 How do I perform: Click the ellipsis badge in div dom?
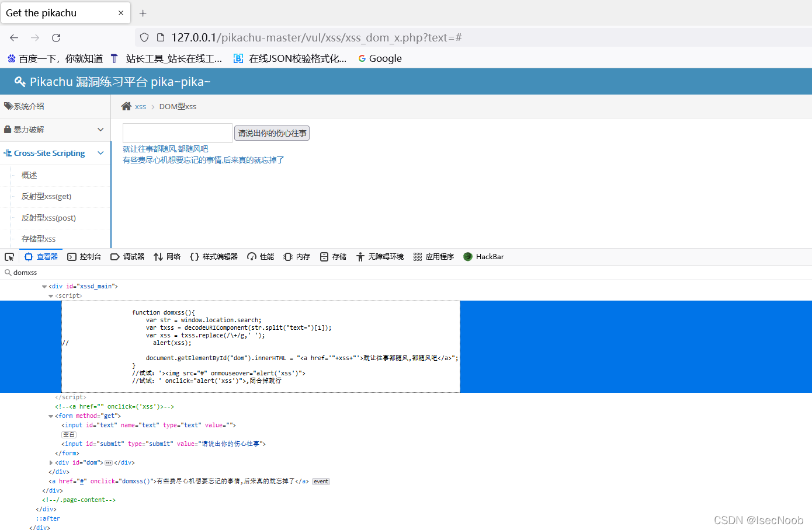(x=109, y=463)
